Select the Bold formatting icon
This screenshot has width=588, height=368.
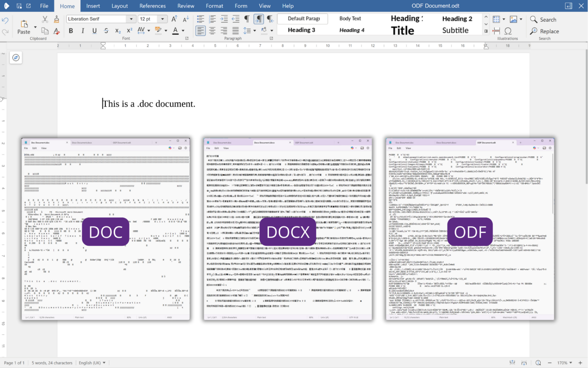(71, 31)
